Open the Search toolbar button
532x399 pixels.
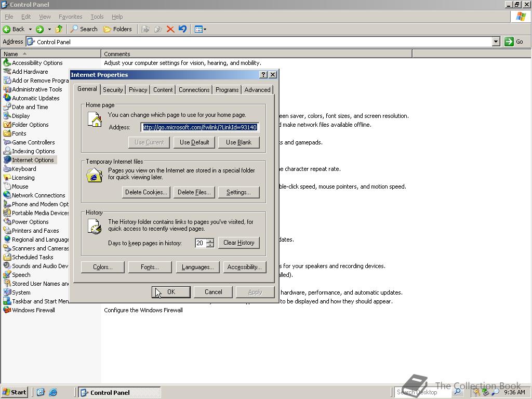click(x=84, y=29)
